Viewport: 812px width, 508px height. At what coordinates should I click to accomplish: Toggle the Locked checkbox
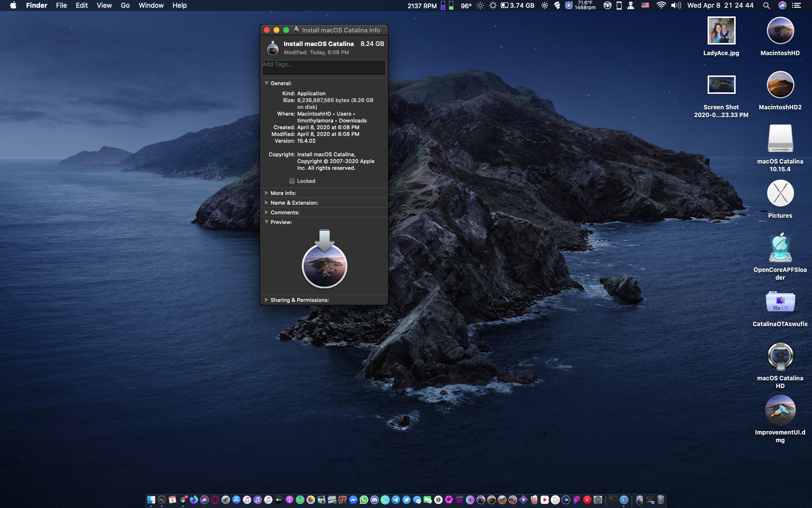[x=292, y=181]
